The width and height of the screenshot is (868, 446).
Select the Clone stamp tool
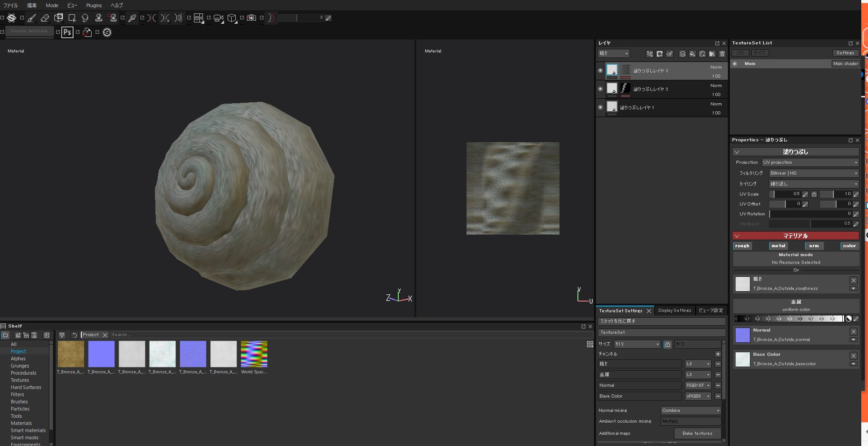[x=99, y=18]
